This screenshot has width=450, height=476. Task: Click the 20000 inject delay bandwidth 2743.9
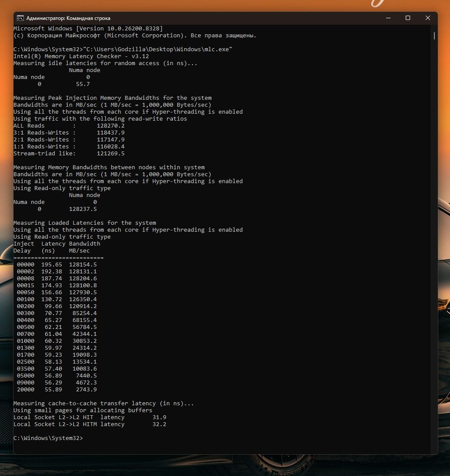(86, 390)
